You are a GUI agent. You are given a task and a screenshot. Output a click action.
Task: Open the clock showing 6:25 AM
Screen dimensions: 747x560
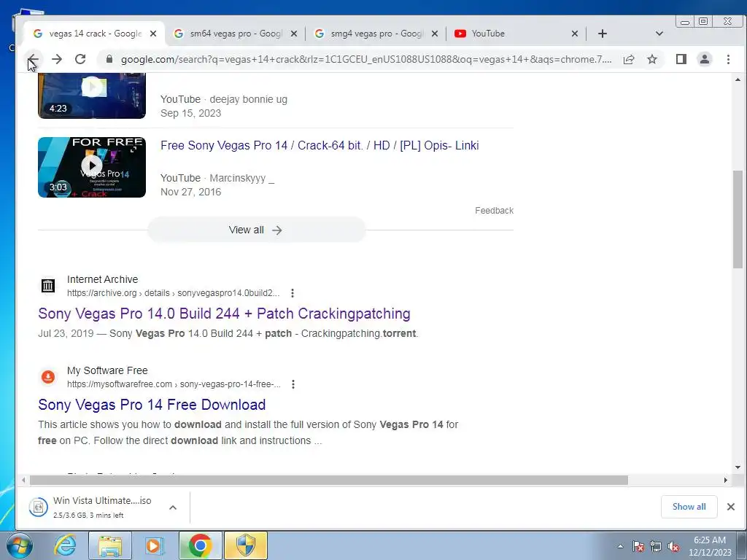710,545
